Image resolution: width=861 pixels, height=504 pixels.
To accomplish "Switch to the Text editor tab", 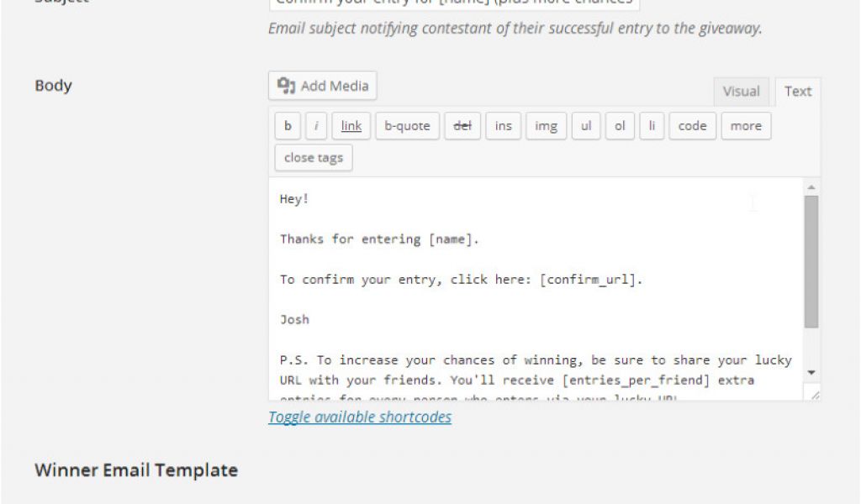I will point(798,92).
